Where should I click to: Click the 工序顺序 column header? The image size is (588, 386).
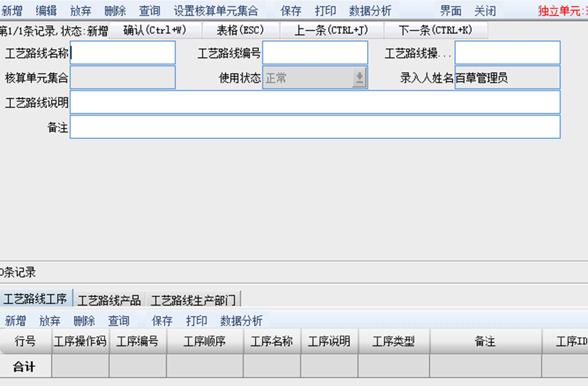(205, 341)
